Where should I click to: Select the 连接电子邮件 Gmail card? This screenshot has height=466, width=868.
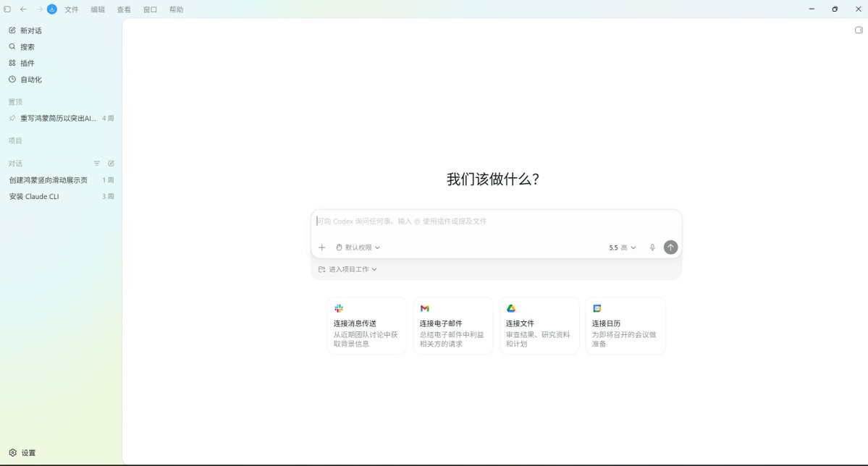pos(453,326)
